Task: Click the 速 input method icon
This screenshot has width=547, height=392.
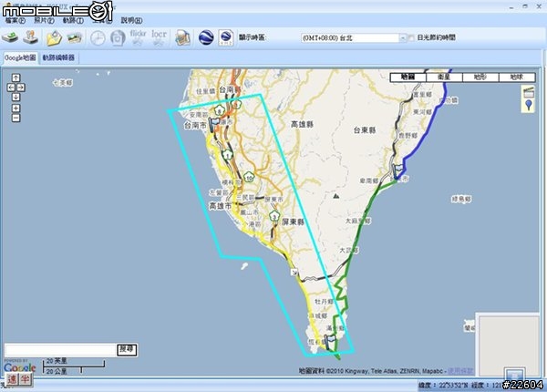Action: coord(12,380)
